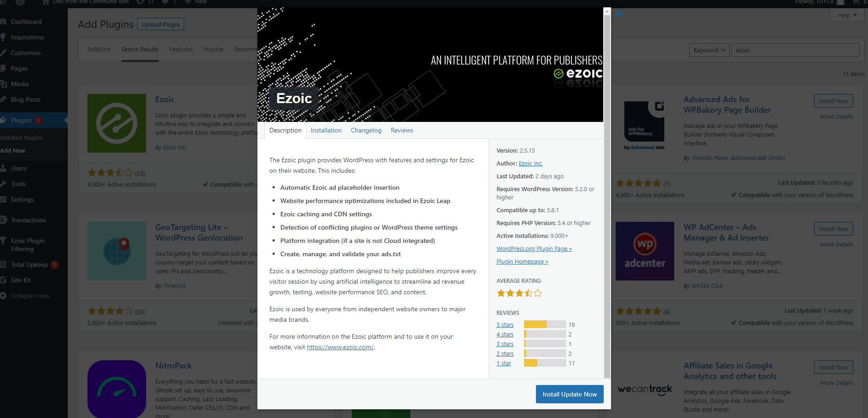
Task: Click the NitroPack speedometer icon
Action: [116, 389]
